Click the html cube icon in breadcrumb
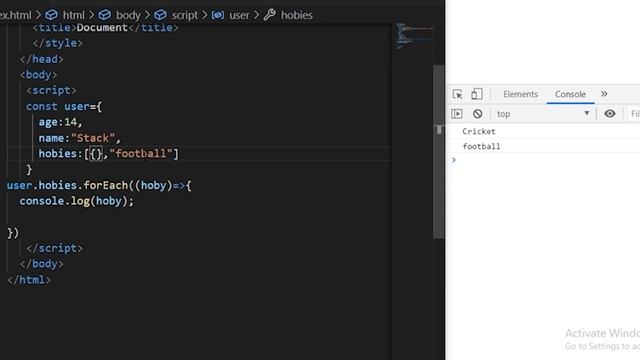This screenshot has width=640, height=360. (x=51, y=15)
